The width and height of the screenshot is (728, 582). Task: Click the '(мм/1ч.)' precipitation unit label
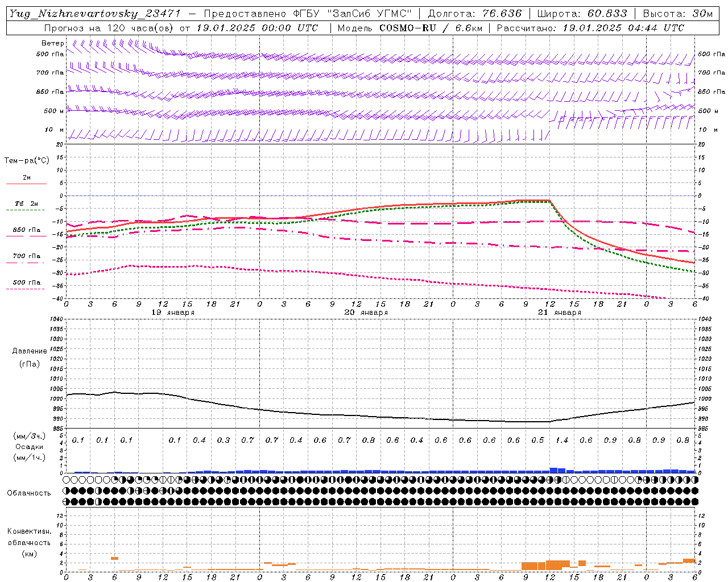tap(30, 458)
